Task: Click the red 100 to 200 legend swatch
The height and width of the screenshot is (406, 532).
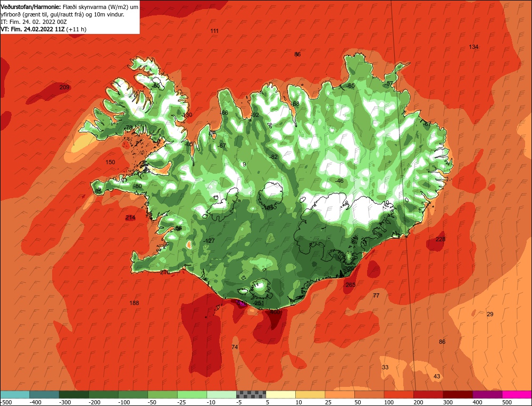Action: point(398,394)
